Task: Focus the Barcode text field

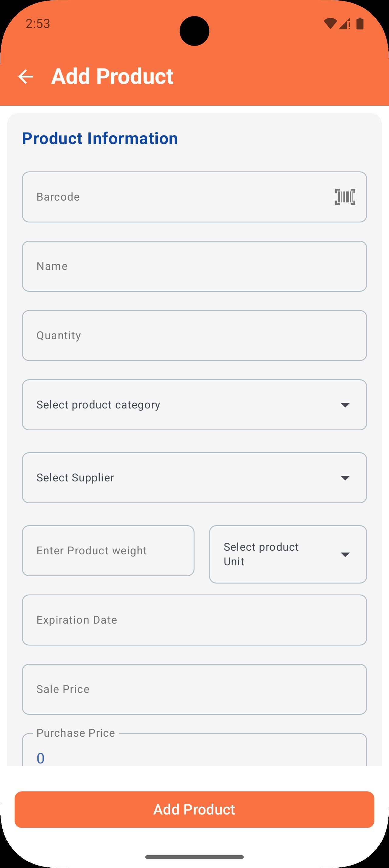Action: [x=175, y=197]
